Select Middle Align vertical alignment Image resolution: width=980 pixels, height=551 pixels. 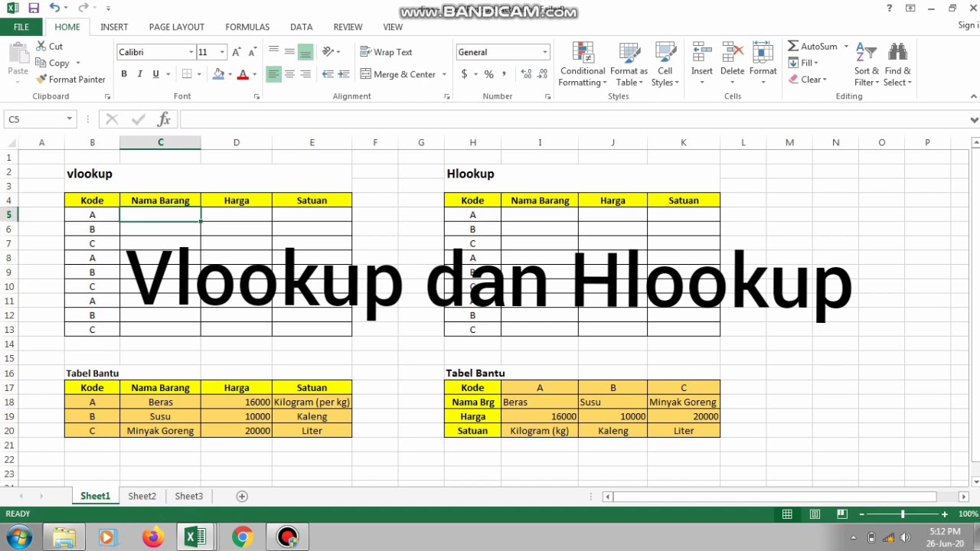[x=289, y=52]
